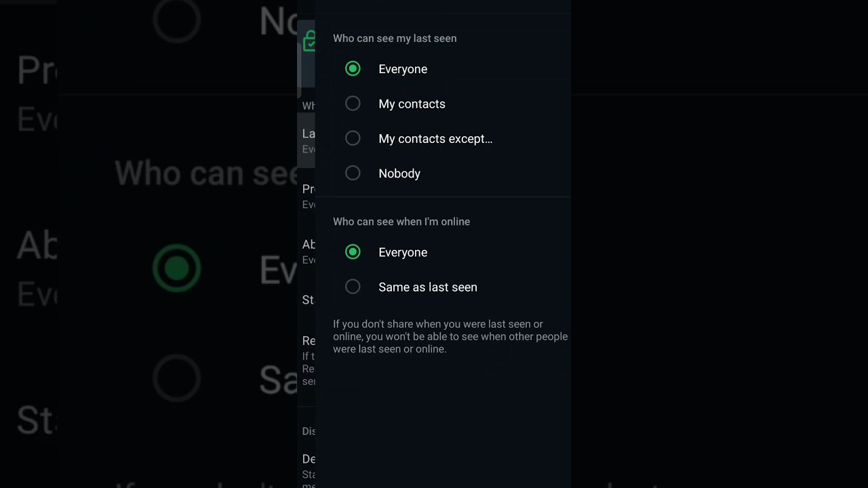Select the Everyone radio button for last seen

pos(353,68)
